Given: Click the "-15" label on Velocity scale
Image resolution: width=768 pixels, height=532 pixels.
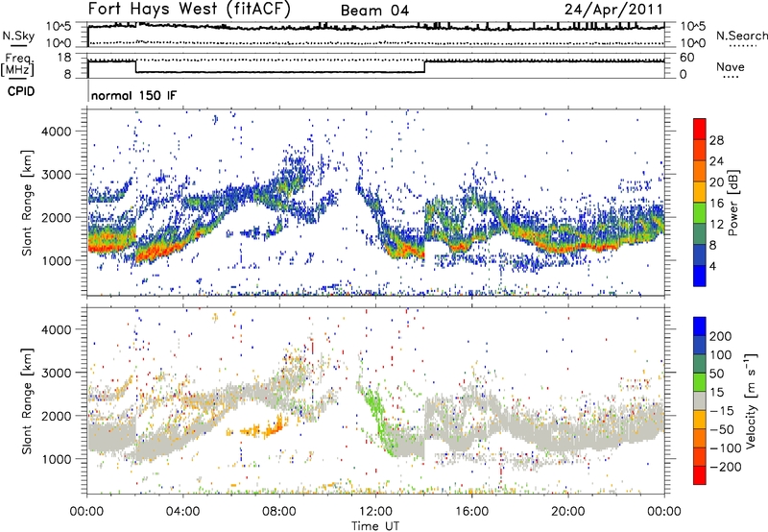Looking at the screenshot, I should click(x=722, y=411).
